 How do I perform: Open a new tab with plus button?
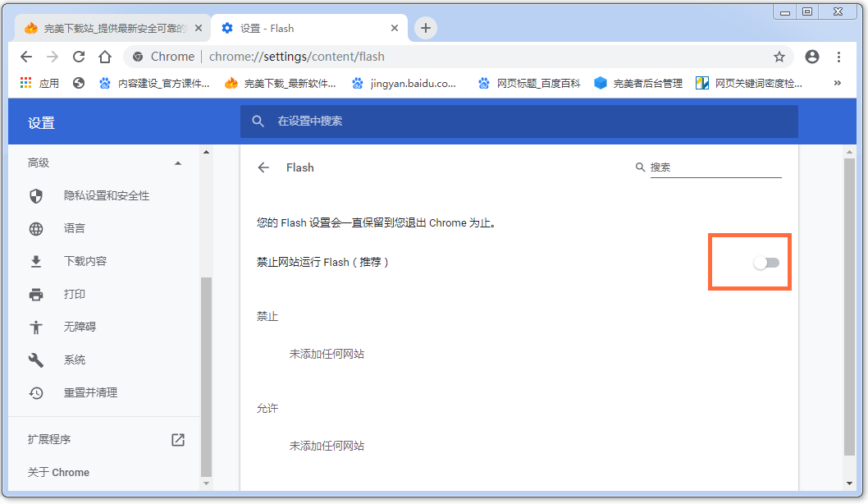click(x=425, y=28)
